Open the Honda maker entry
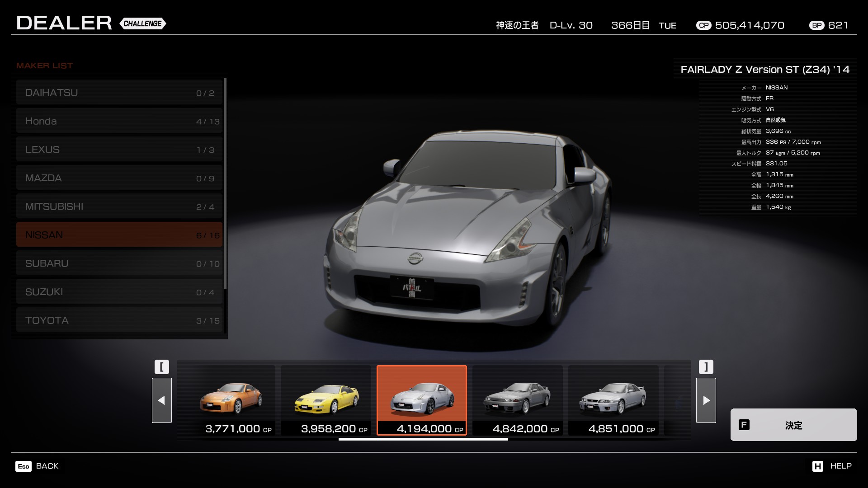Screen dimensions: 868x488 pos(119,121)
